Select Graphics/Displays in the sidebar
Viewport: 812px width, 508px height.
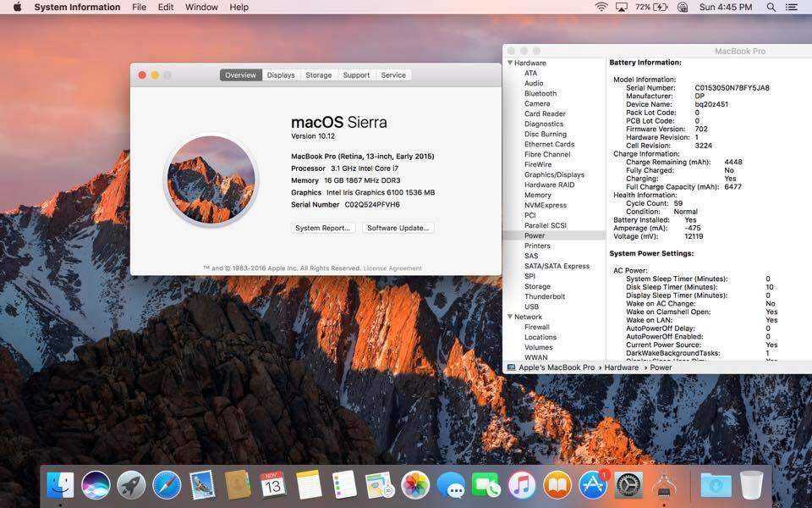pyautogui.click(x=554, y=174)
